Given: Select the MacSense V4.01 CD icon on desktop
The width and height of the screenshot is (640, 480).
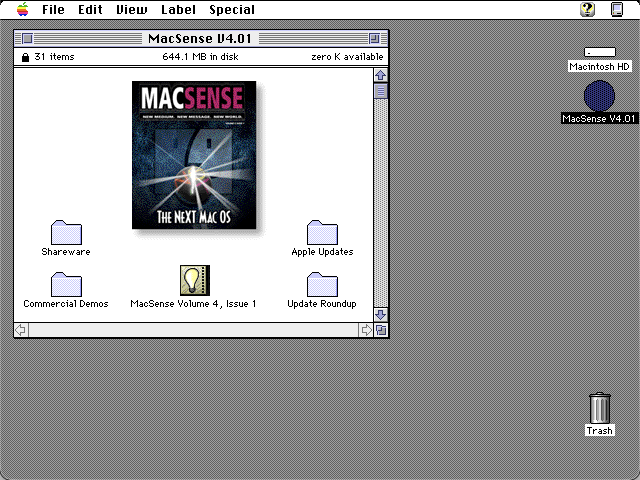Looking at the screenshot, I should coord(599,96).
